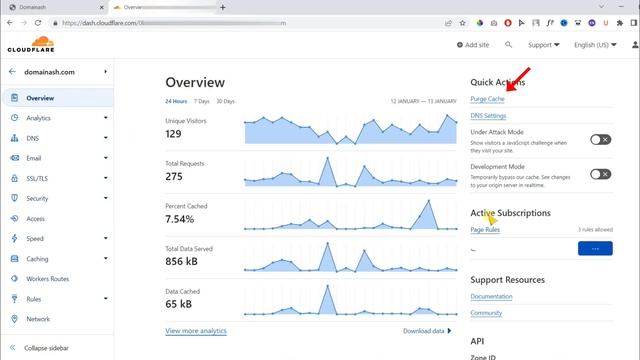Click the share icon in address bar
Viewport: 640px width, 360px height.
pyautogui.click(x=448, y=23)
